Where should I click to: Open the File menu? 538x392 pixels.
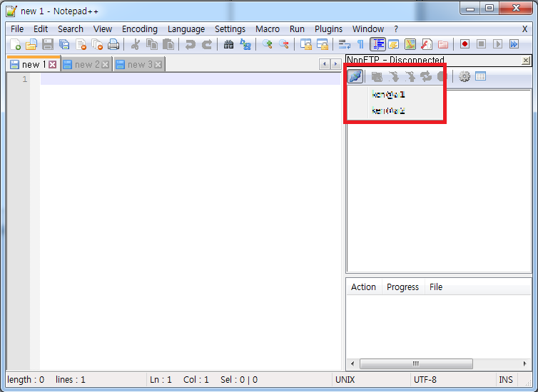[x=17, y=29]
